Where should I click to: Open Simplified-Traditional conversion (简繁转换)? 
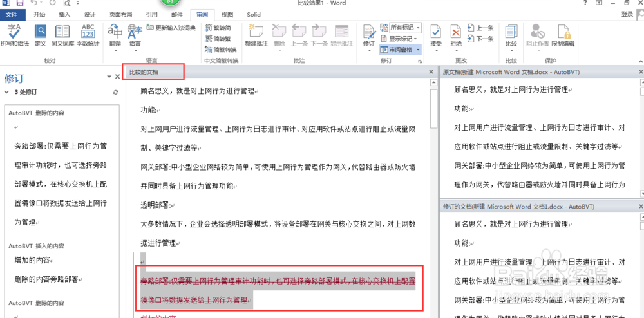tap(220, 50)
